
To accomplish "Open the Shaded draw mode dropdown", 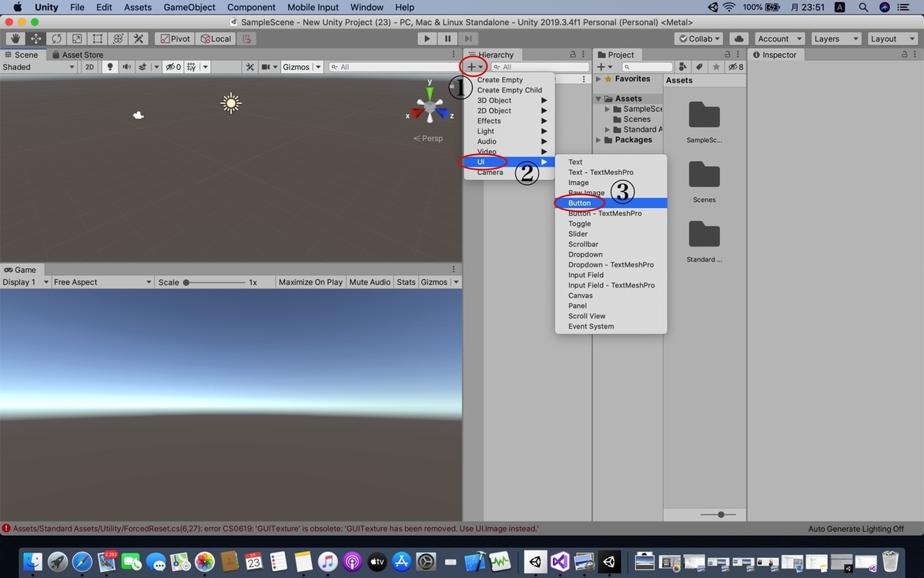I will (x=38, y=67).
